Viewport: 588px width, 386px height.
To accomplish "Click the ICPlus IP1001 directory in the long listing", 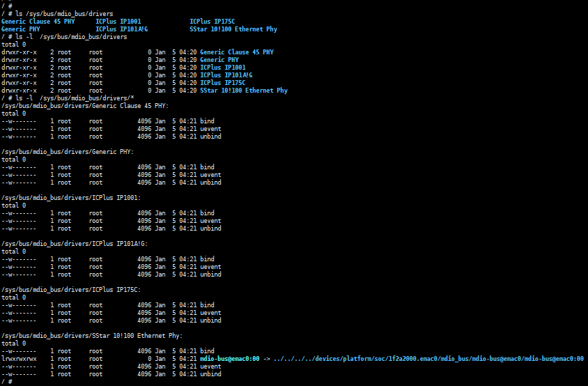I will click(x=221, y=68).
